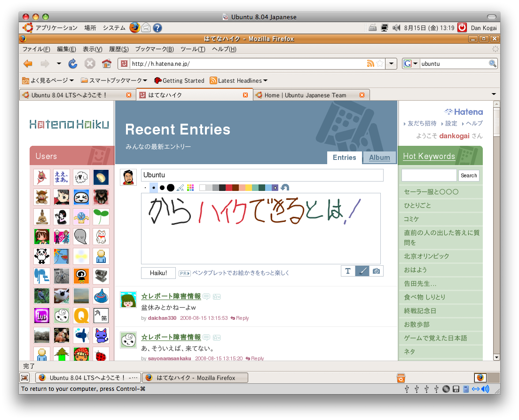
Task: Open the mail launcher in top panel
Action: (x=146, y=27)
